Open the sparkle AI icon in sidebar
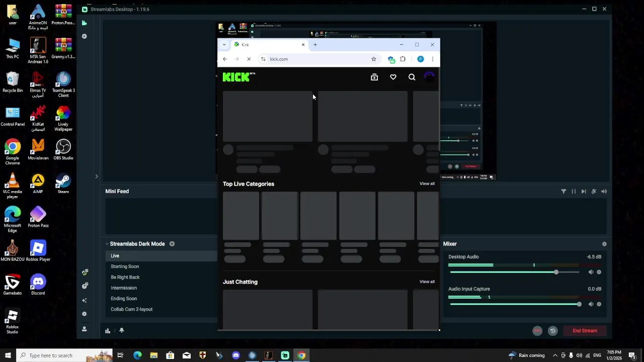644x362 pixels. (84, 300)
